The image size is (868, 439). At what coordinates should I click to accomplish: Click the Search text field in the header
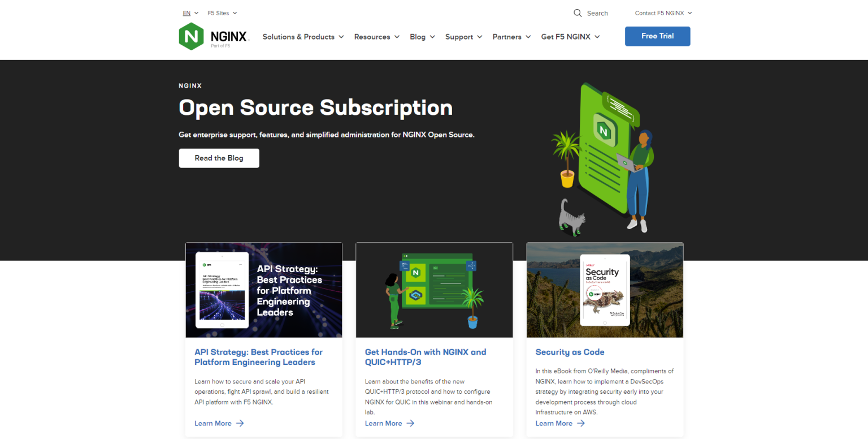click(x=598, y=13)
